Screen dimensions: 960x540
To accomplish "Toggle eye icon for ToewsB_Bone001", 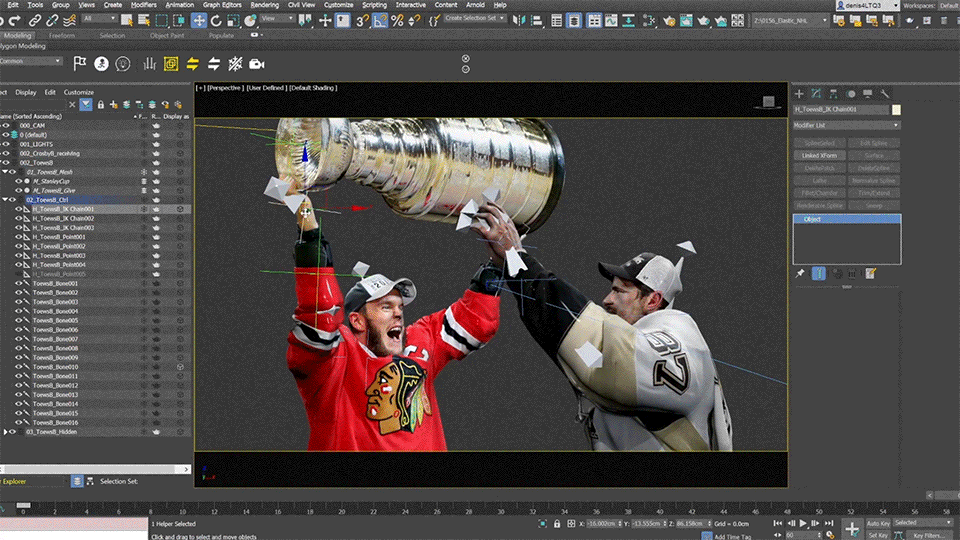I will pos(18,283).
